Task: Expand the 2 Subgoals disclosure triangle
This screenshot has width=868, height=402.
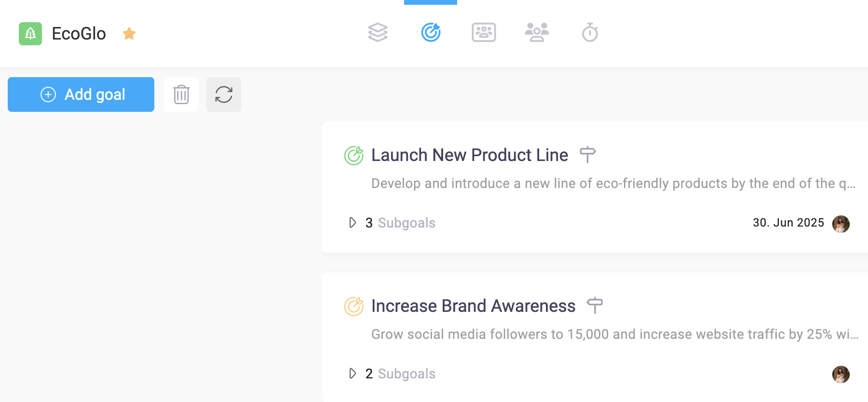Action: coord(353,374)
